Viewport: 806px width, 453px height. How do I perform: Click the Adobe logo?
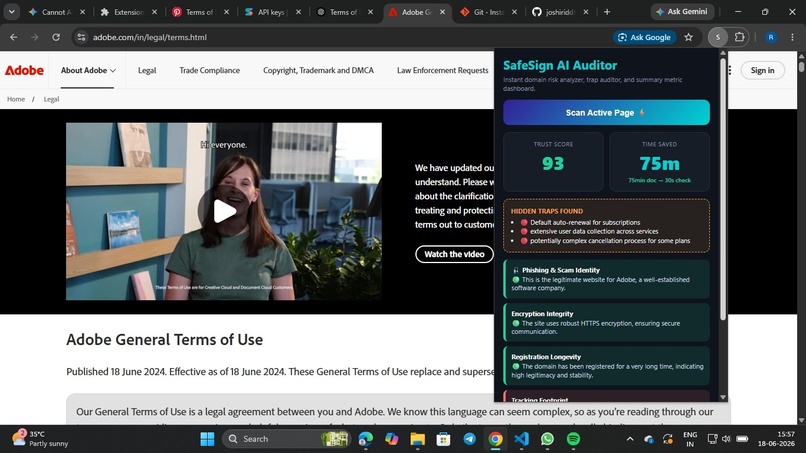click(24, 70)
